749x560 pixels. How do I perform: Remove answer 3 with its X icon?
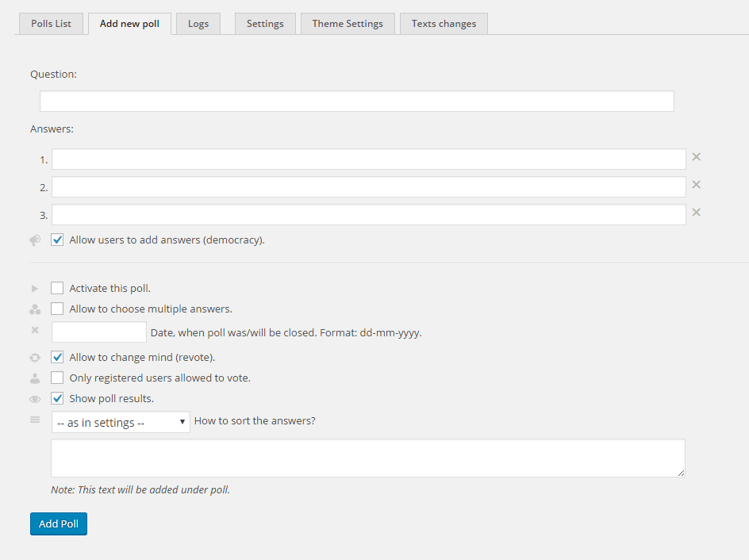696,212
